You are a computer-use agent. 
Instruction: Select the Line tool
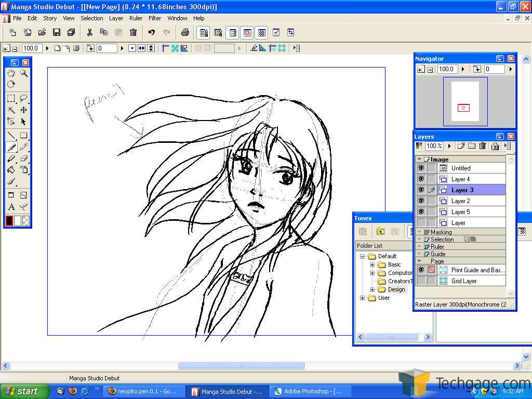tap(11, 136)
